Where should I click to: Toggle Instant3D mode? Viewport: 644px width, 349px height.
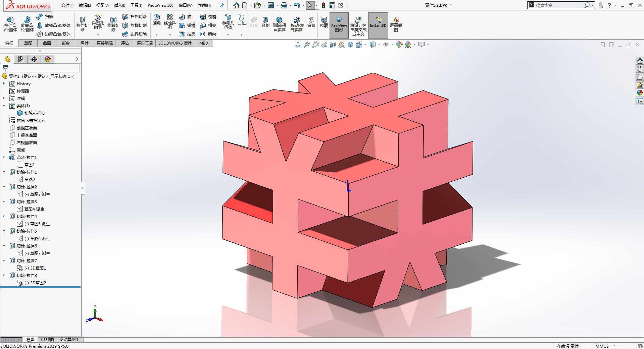pos(378,25)
